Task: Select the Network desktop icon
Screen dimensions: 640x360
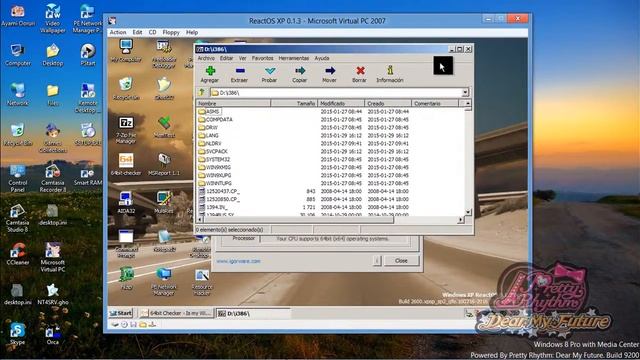Action: [18, 94]
